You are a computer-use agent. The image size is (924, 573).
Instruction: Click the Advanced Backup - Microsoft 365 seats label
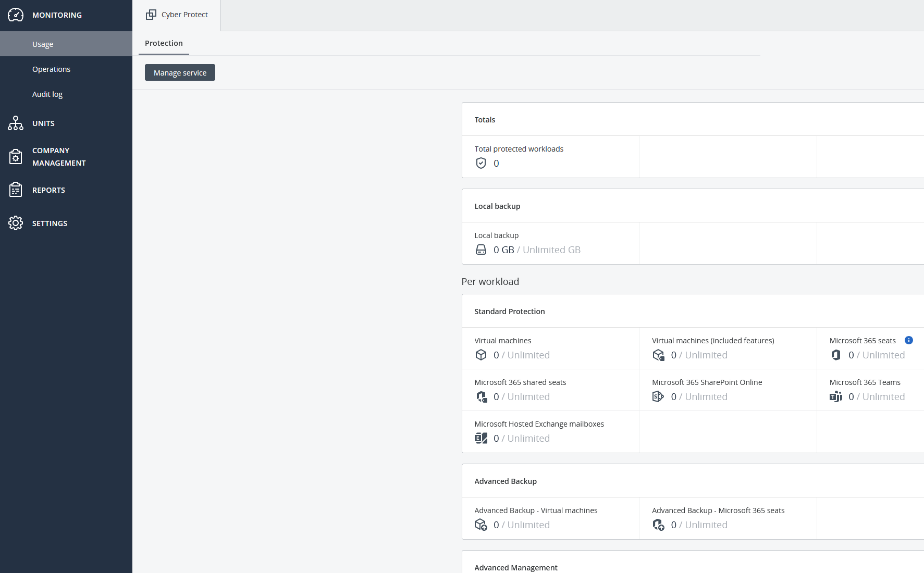[x=718, y=510]
